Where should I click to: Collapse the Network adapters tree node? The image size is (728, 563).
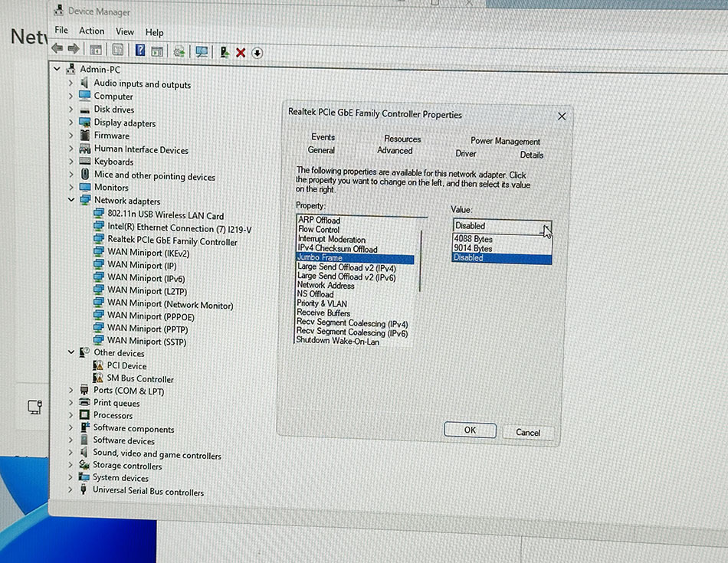coord(71,200)
